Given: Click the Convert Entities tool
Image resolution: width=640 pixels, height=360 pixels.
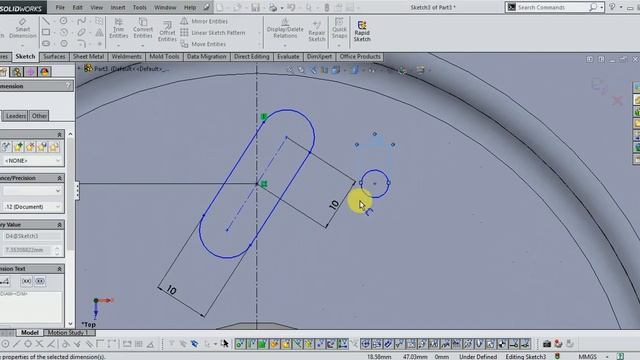Looking at the screenshot, I should 143,28.
